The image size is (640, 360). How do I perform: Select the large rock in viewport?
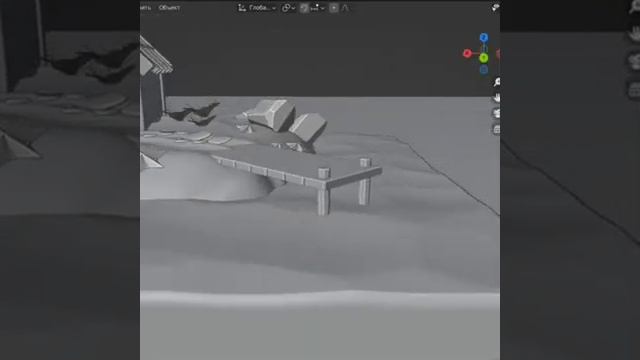pyautogui.click(x=271, y=114)
